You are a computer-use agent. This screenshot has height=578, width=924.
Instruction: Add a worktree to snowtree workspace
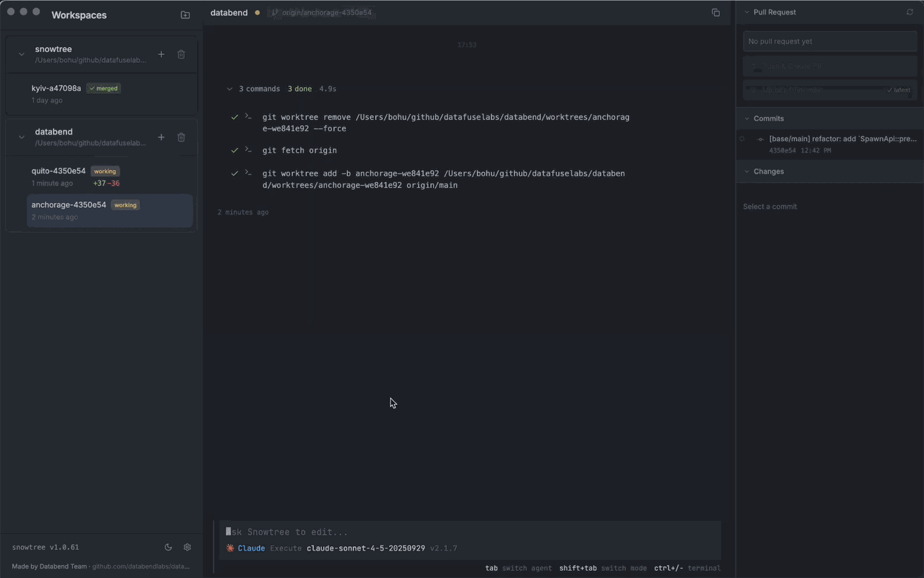[x=161, y=53]
